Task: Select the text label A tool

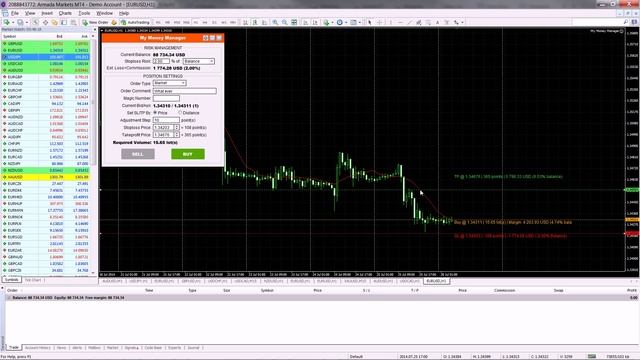Action: point(438,22)
